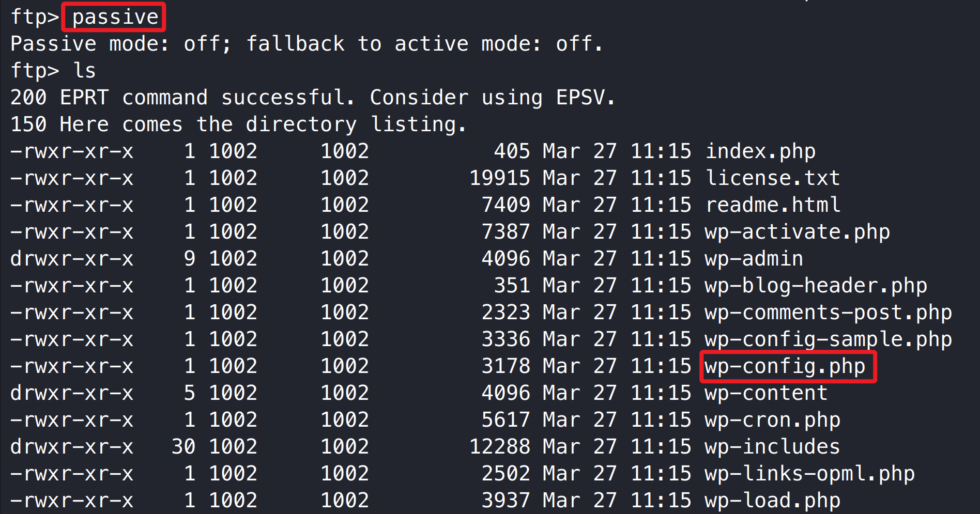Click the index.php filename
The image size is (980, 514).
[760, 151]
